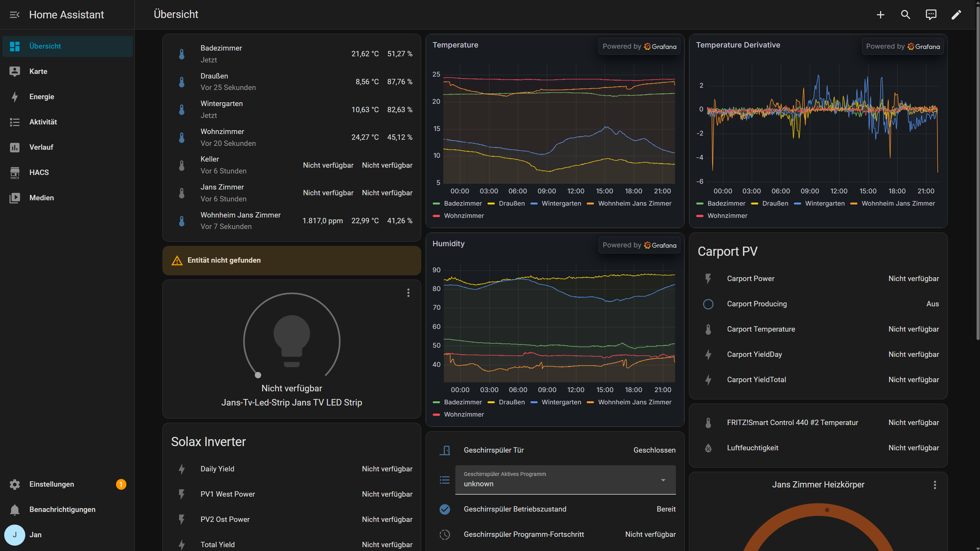Click the page vertical scrollbar
980x551 pixels.
[x=977, y=172]
